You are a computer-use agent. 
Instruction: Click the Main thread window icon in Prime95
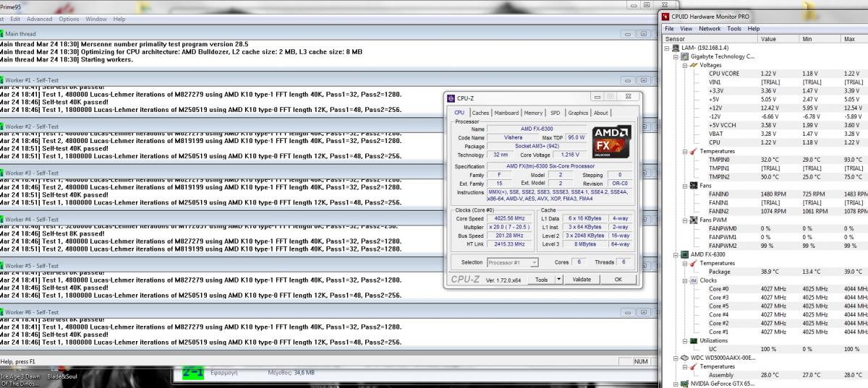coord(1,33)
